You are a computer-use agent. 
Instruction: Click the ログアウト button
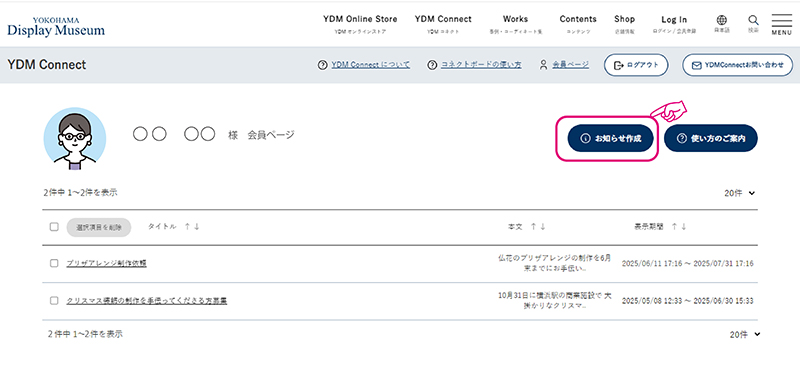tap(636, 65)
